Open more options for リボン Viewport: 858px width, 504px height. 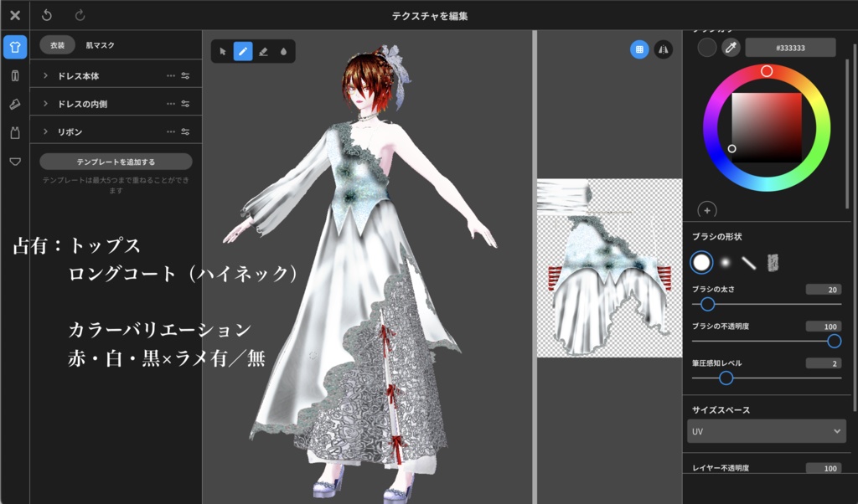coord(171,131)
